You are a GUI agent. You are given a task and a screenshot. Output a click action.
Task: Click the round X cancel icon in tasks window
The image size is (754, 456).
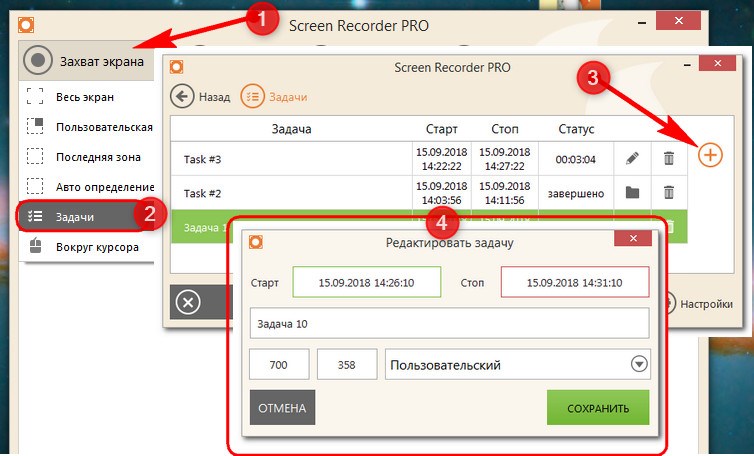tap(188, 303)
